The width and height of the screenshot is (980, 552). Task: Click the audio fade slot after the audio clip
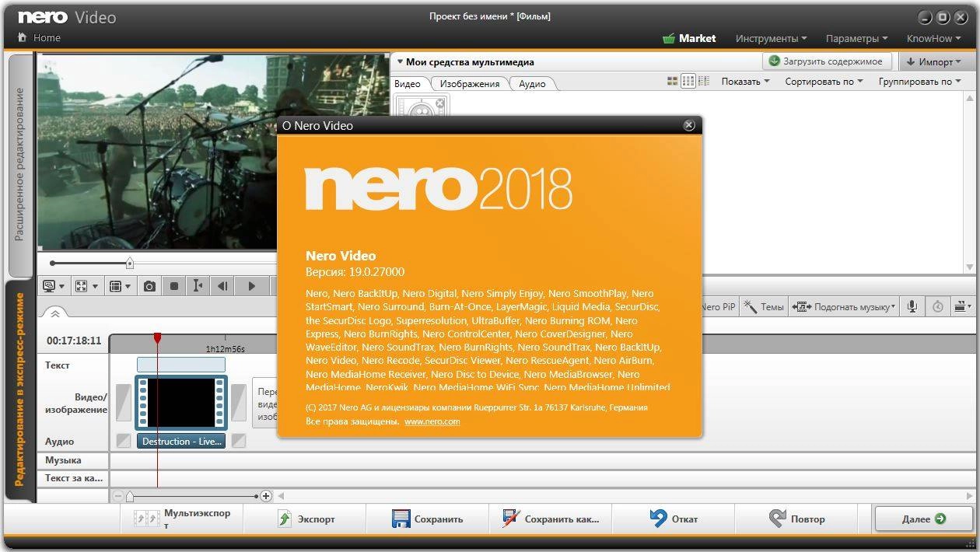(x=239, y=441)
